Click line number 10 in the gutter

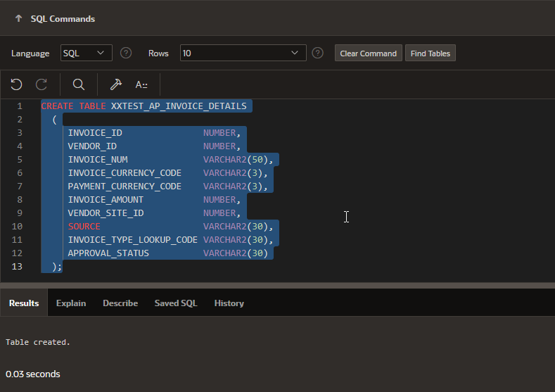coord(17,227)
